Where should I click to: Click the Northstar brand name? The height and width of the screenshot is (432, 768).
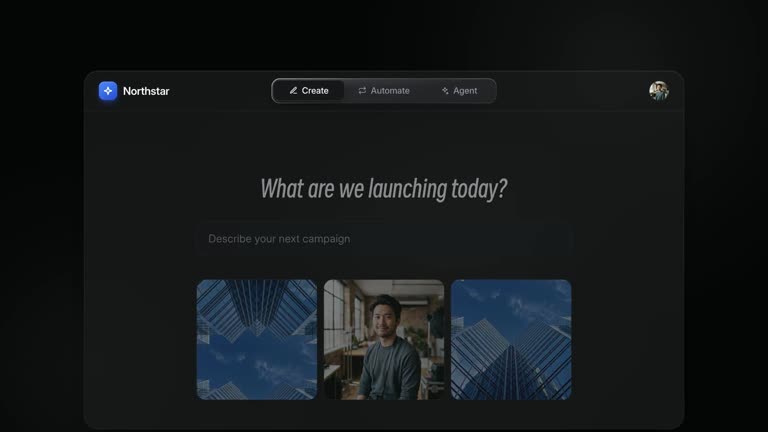tap(146, 91)
